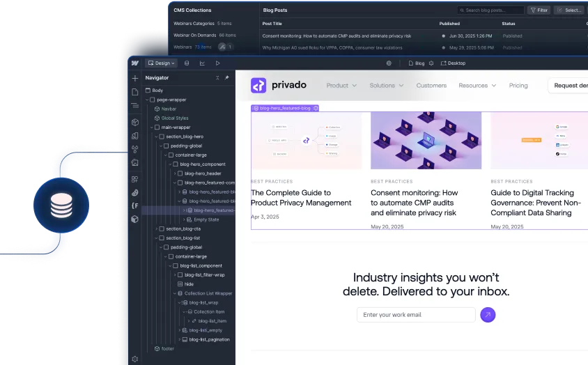The image size is (588, 365).
Task: Open the Variables droplets icon in sidebar
Action: click(135, 149)
